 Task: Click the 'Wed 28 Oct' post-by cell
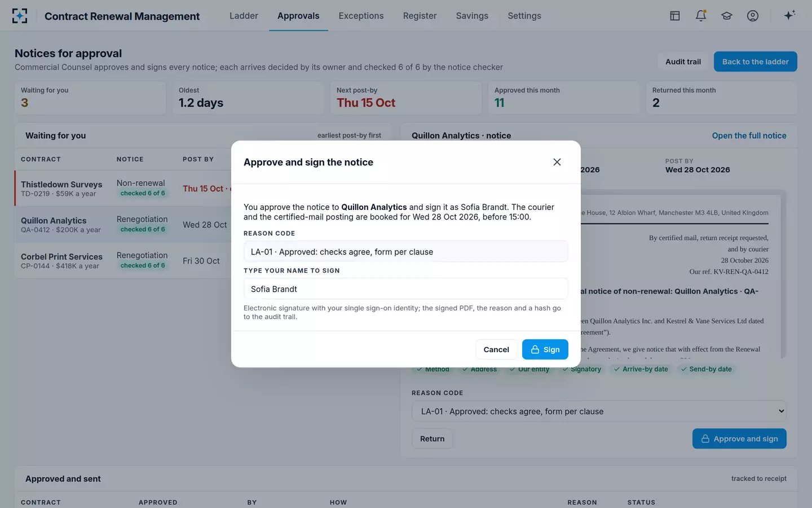(205, 225)
